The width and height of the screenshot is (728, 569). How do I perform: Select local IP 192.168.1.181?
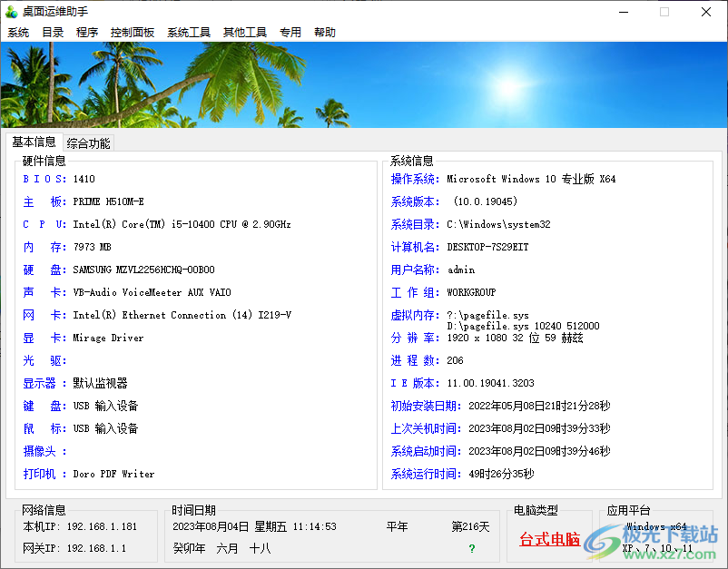pyautogui.click(x=103, y=526)
